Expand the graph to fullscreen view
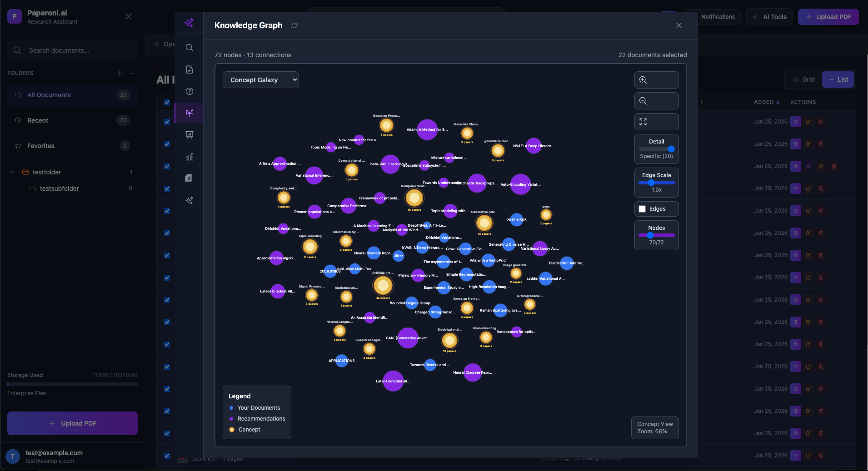Viewport: 868px width, 471px height. coord(643,121)
